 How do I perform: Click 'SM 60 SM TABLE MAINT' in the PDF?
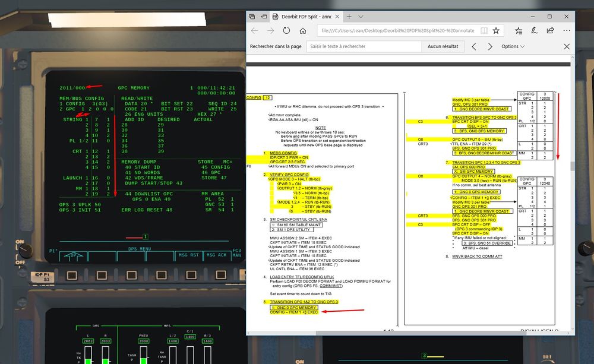tap(296, 225)
